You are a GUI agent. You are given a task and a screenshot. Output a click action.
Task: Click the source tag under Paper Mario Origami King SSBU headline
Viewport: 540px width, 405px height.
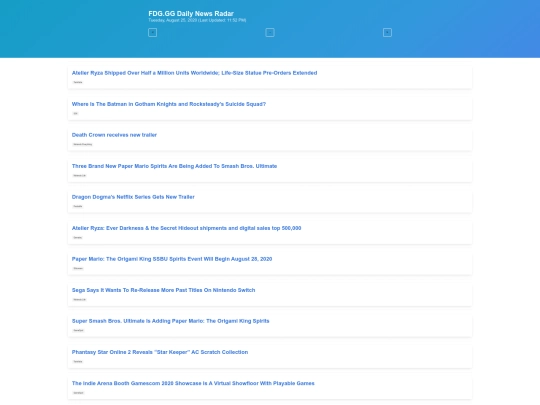click(x=78, y=268)
